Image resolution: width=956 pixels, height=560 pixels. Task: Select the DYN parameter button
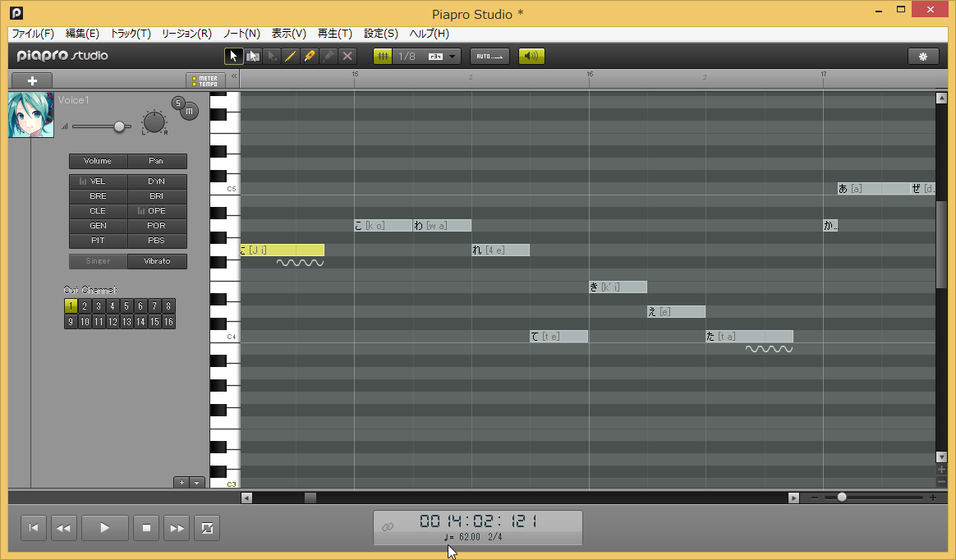tap(156, 181)
